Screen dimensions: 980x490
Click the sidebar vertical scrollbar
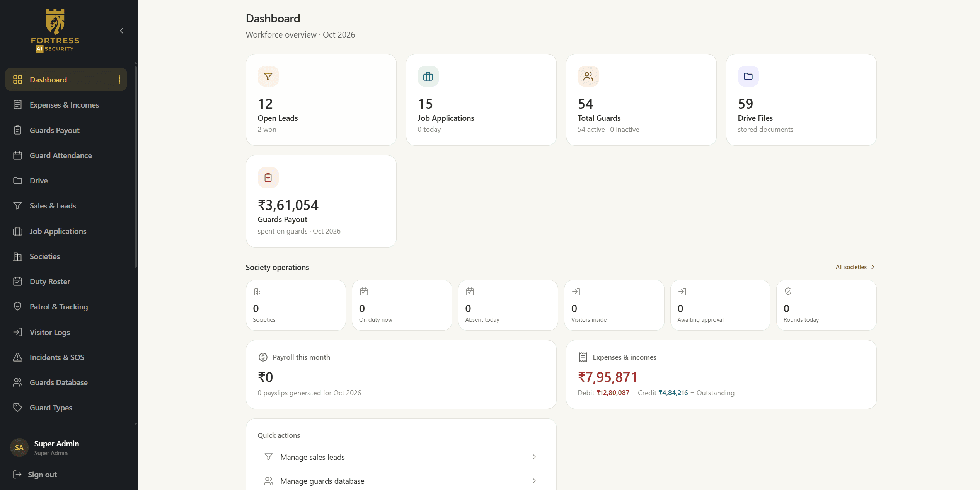pyautogui.click(x=135, y=166)
